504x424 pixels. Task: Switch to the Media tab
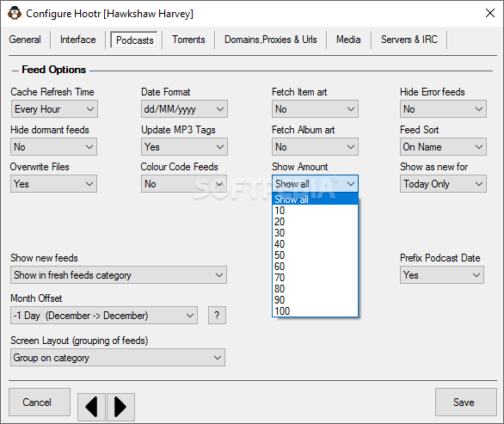click(x=348, y=40)
